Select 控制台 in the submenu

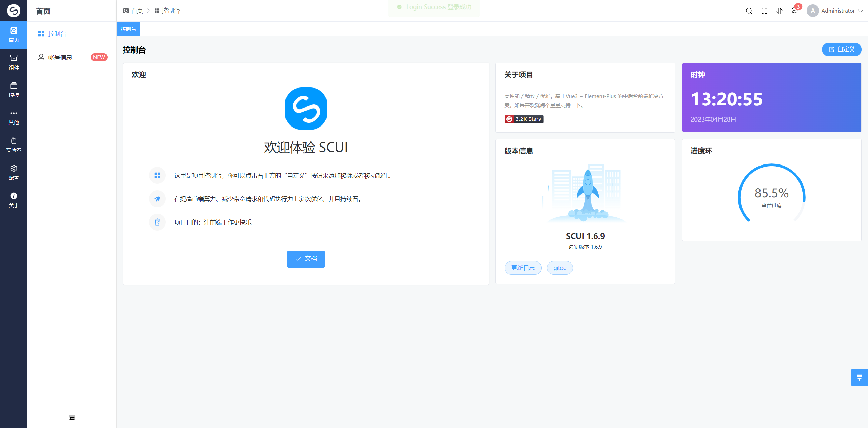tap(72, 34)
